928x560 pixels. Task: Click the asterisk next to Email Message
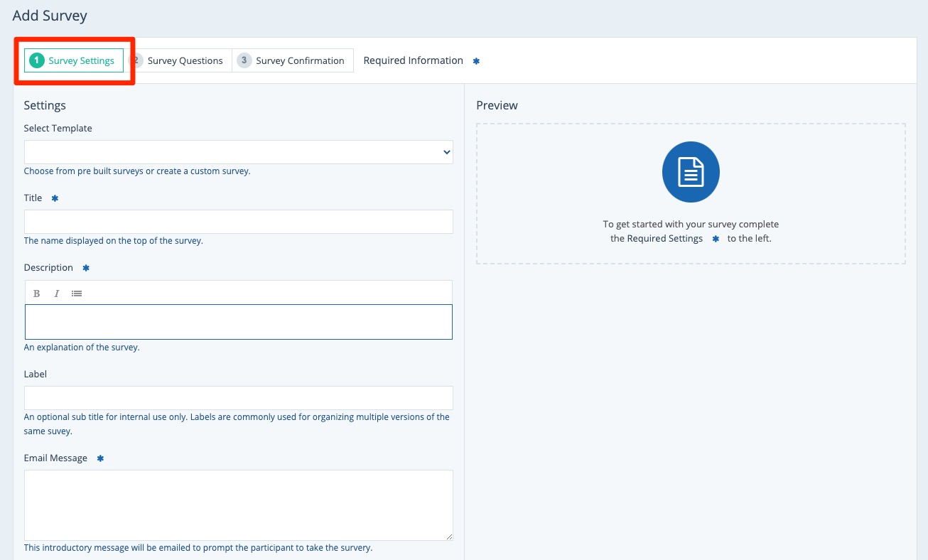point(100,458)
